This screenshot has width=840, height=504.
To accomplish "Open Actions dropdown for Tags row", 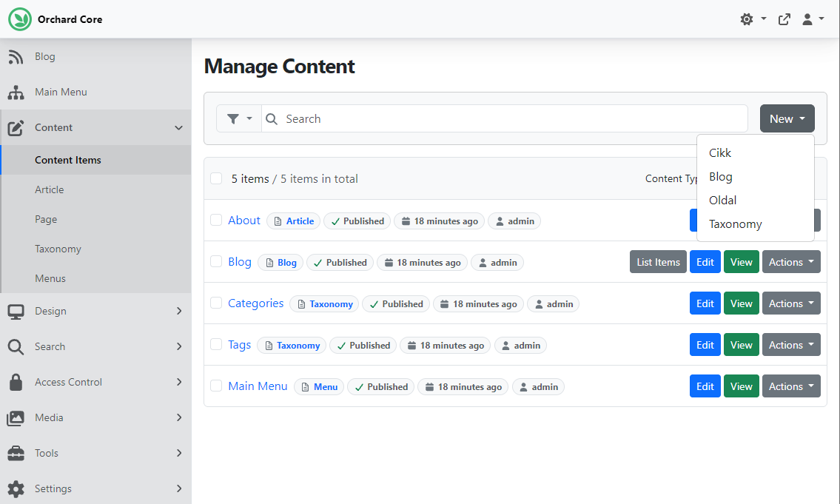I will coord(791,345).
